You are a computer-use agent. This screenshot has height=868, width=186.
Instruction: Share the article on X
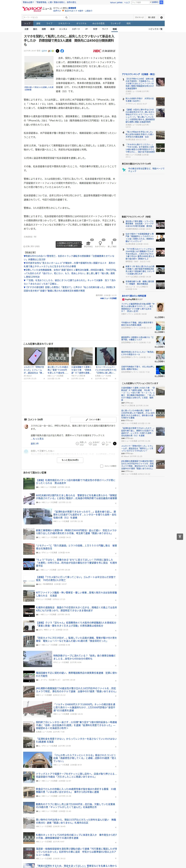pos(57,51)
